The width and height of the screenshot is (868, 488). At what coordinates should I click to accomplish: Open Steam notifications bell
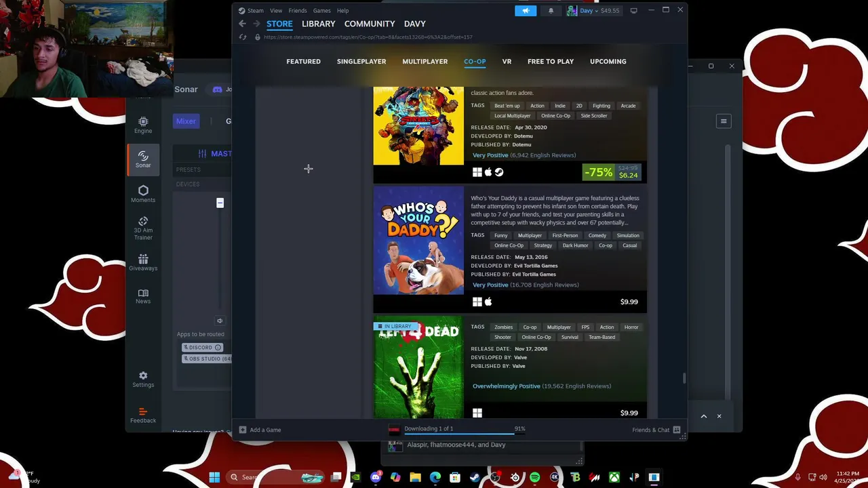tap(551, 10)
